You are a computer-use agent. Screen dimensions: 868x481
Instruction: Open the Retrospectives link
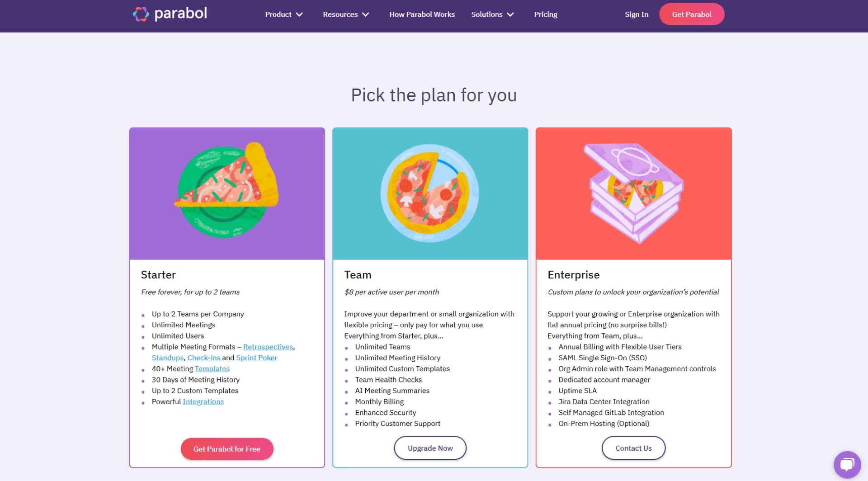coord(268,347)
